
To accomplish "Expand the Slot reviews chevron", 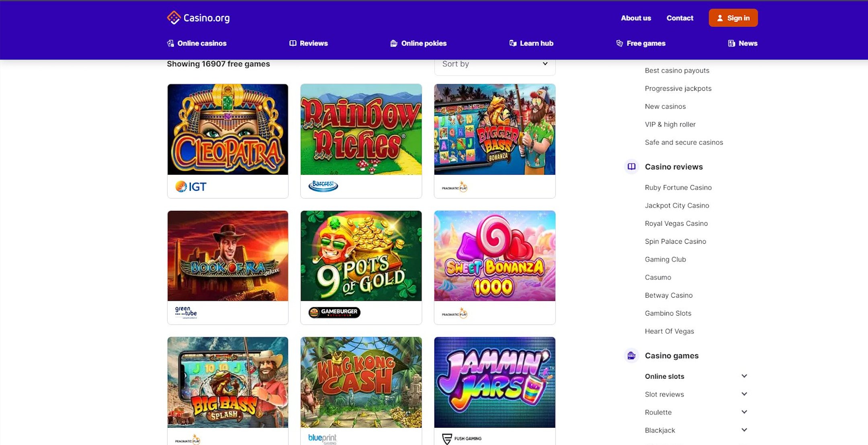I will coord(744,394).
